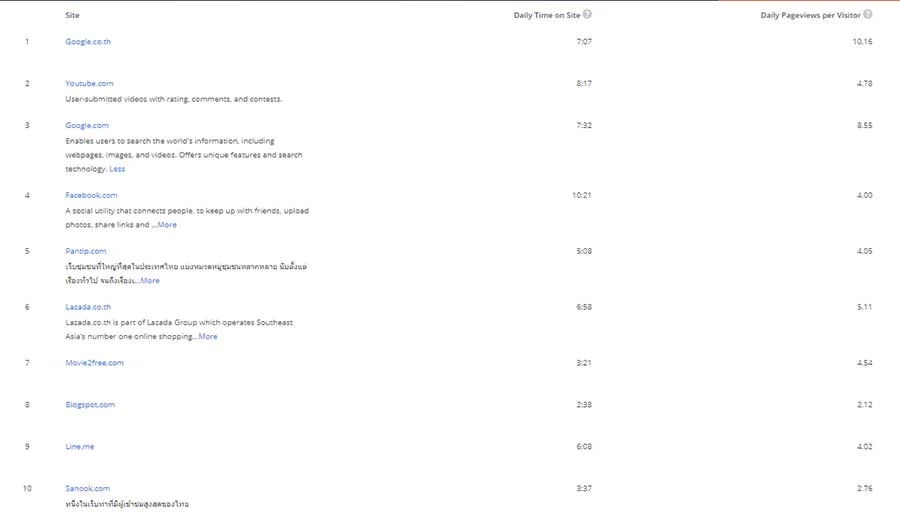Open the Lazada.co.th site link
900x512 pixels.
coord(88,307)
